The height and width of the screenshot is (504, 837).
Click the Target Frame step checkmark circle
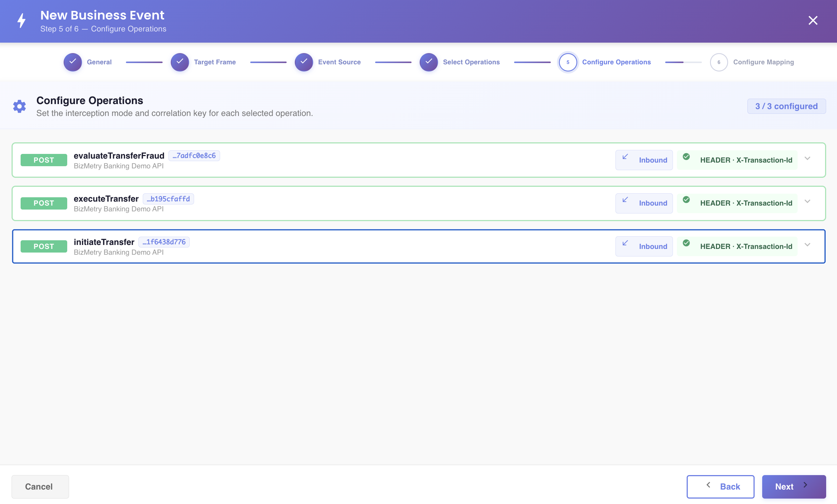point(180,62)
